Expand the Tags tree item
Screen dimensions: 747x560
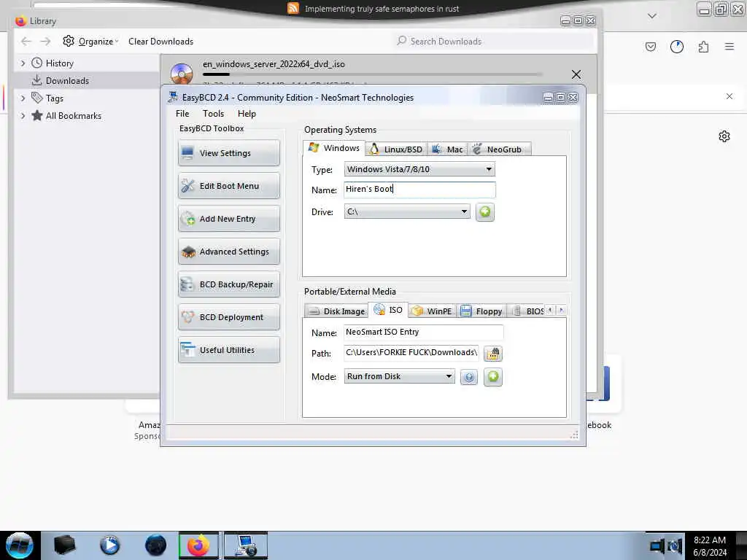pos(23,98)
